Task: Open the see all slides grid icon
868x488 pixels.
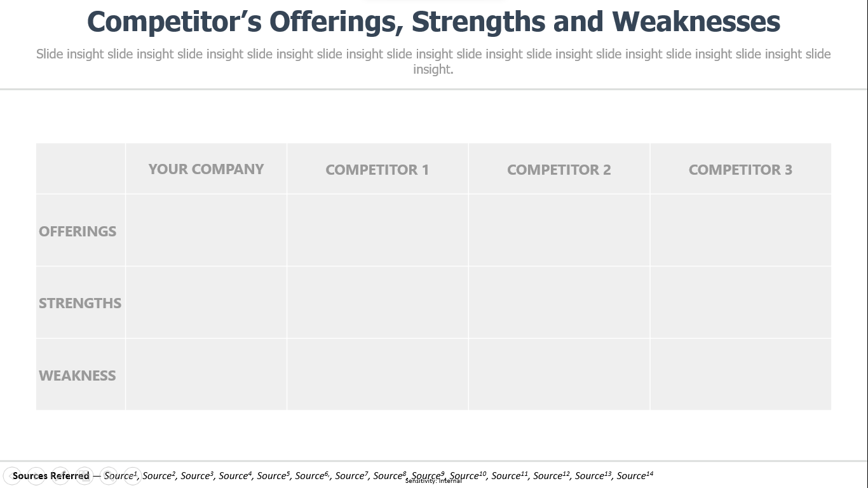Action: tap(85, 476)
